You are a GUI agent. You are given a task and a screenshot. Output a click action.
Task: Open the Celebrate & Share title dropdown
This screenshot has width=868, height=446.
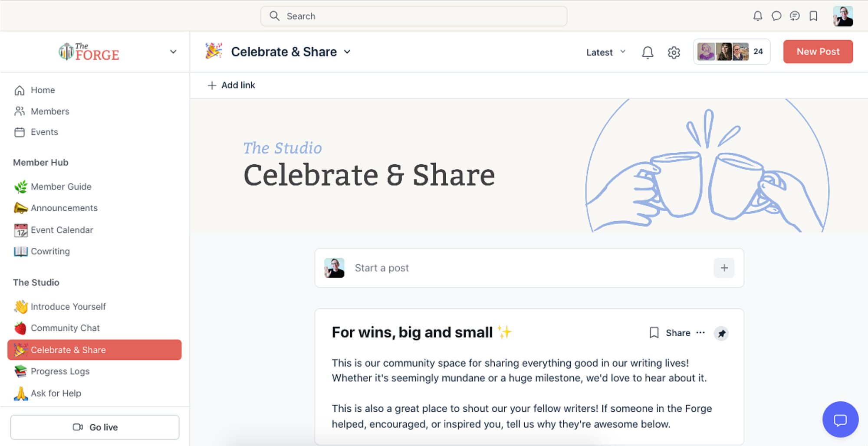point(347,52)
